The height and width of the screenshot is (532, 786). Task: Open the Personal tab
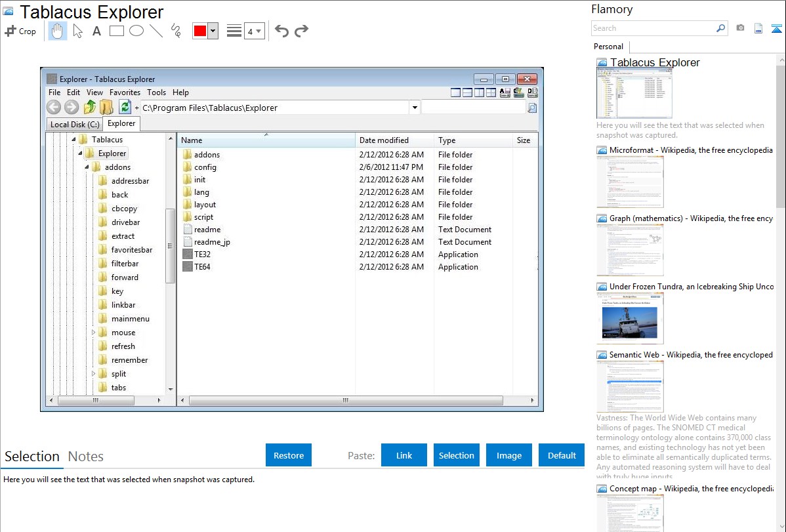pyautogui.click(x=608, y=47)
